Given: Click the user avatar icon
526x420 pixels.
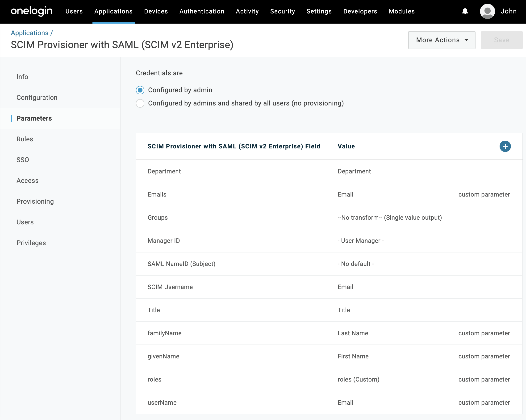Looking at the screenshot, I should pyautogui.click(x=487, y=11).
